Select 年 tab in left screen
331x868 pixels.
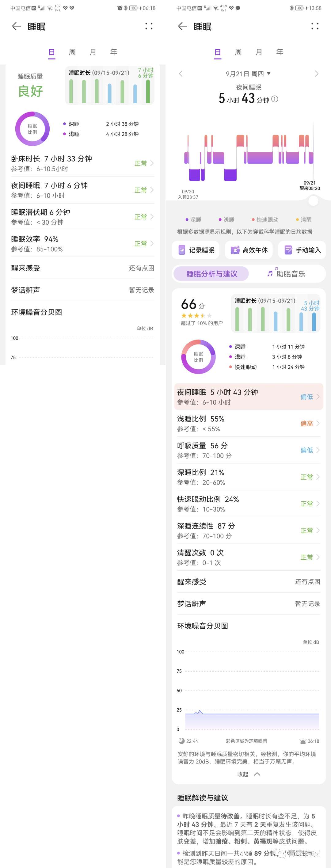pos(114,52)
